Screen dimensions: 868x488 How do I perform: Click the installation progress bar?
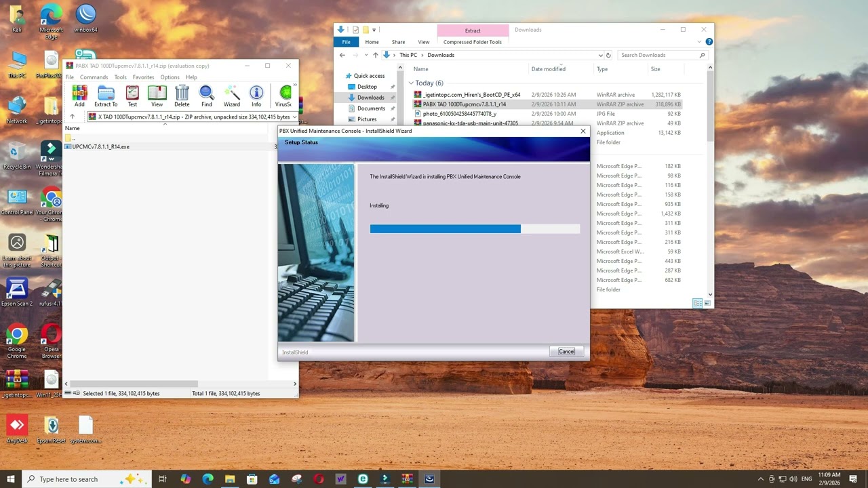click(475, 229)
